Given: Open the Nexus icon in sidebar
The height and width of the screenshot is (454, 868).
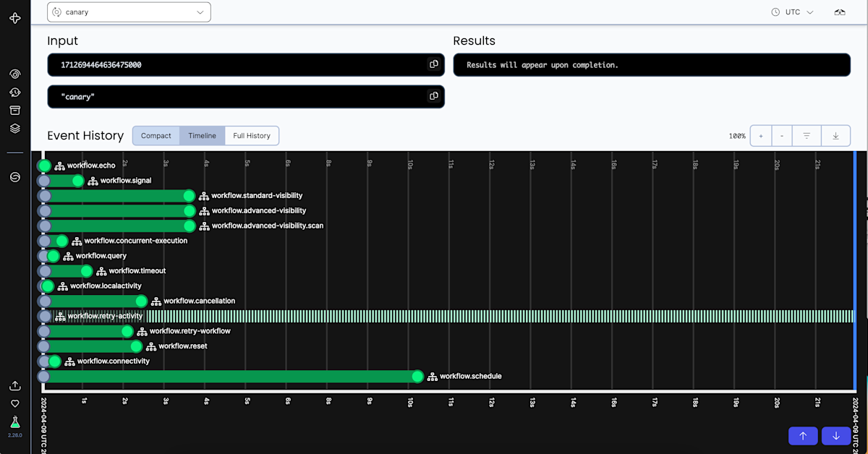Looking at the screenshot, I should click(14, 177).
